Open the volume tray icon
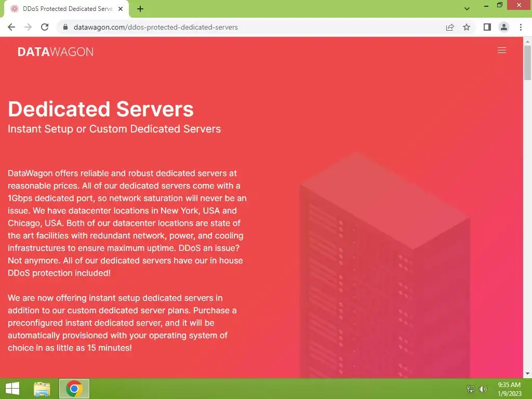532x399 pixels. (x=483, y=389)
